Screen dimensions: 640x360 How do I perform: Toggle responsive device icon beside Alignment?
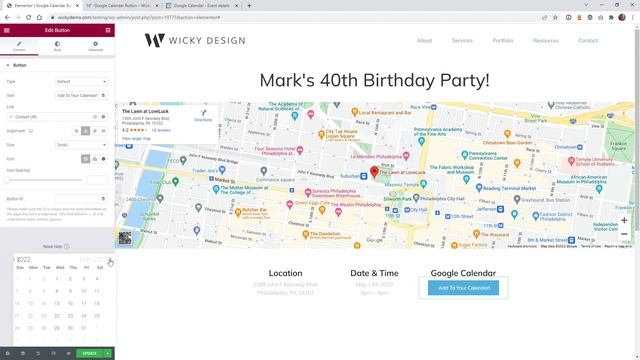[31, 131]
